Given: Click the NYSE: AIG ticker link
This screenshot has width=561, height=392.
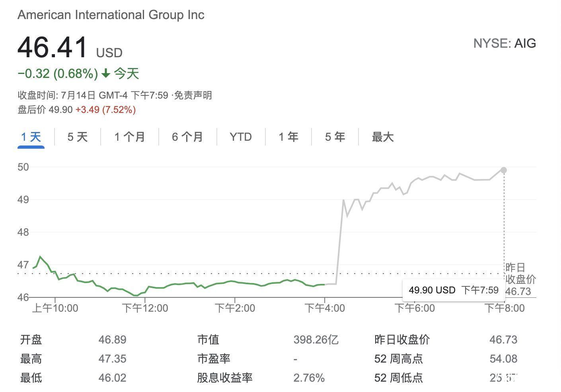Looking at the screenshot, I should pos(505,43).
